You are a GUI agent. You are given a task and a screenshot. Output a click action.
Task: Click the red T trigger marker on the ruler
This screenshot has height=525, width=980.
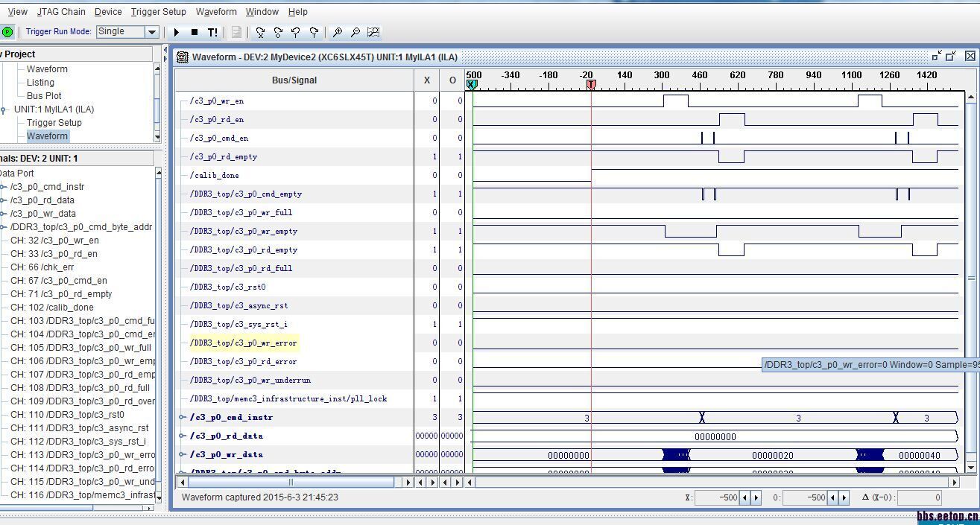coord(591,85)
